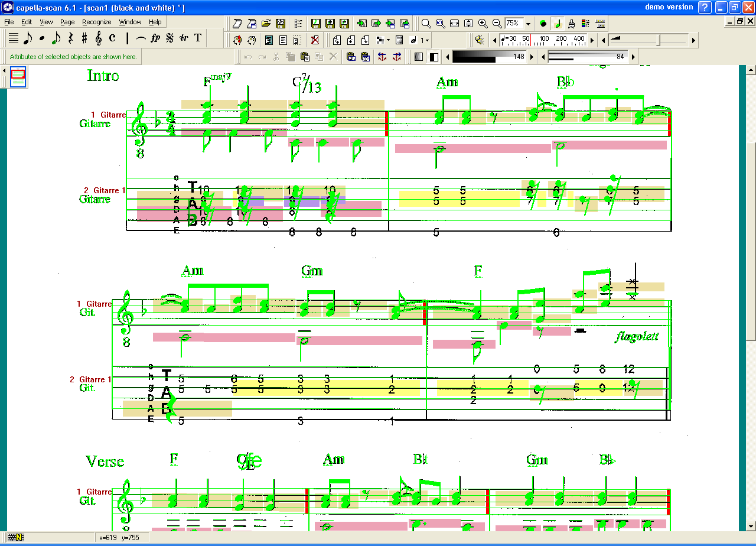
Task: Increase value 84 with right arrow
Action: (x=633, y=57)
